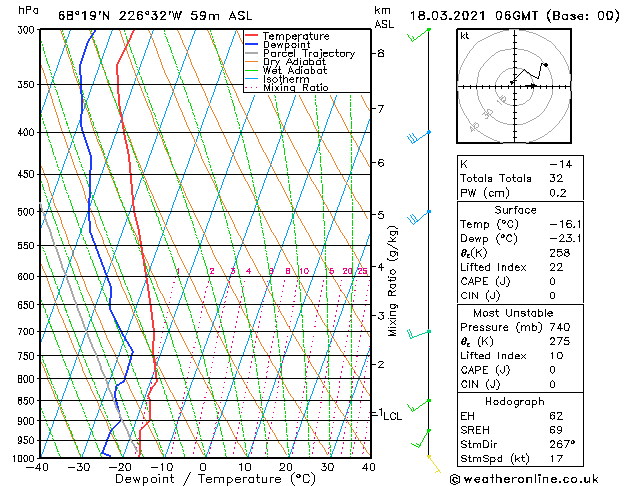Click the 'Dewpoint / Temperature (°C)' axis label
This screenshot has width=629, height=486.
click(203, 479)
